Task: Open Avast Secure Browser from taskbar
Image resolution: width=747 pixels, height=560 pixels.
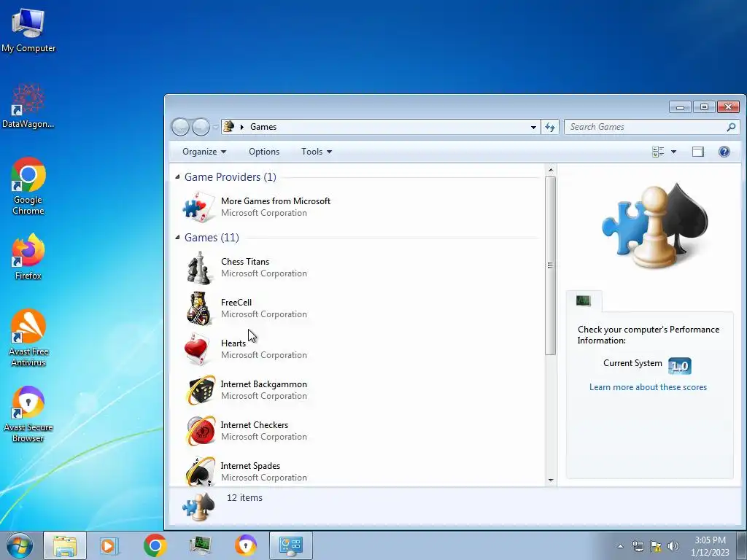Action: point(245,545)
